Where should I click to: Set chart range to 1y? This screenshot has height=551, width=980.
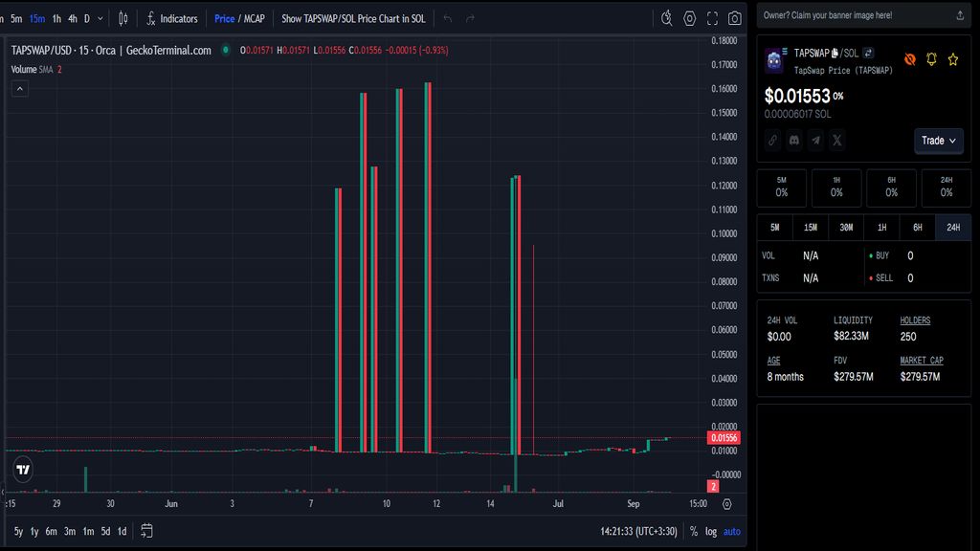pos(34,532)
